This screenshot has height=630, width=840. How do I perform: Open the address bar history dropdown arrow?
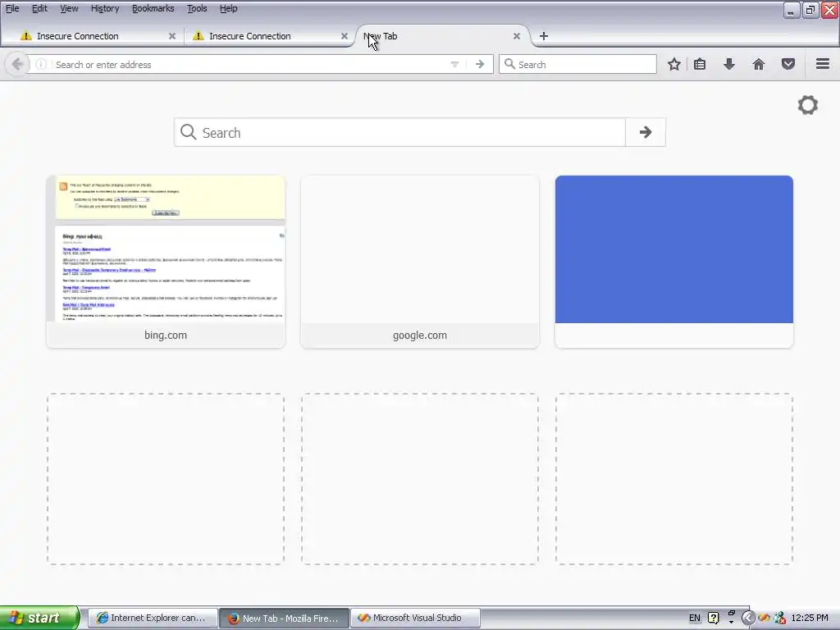coord(454,64)
